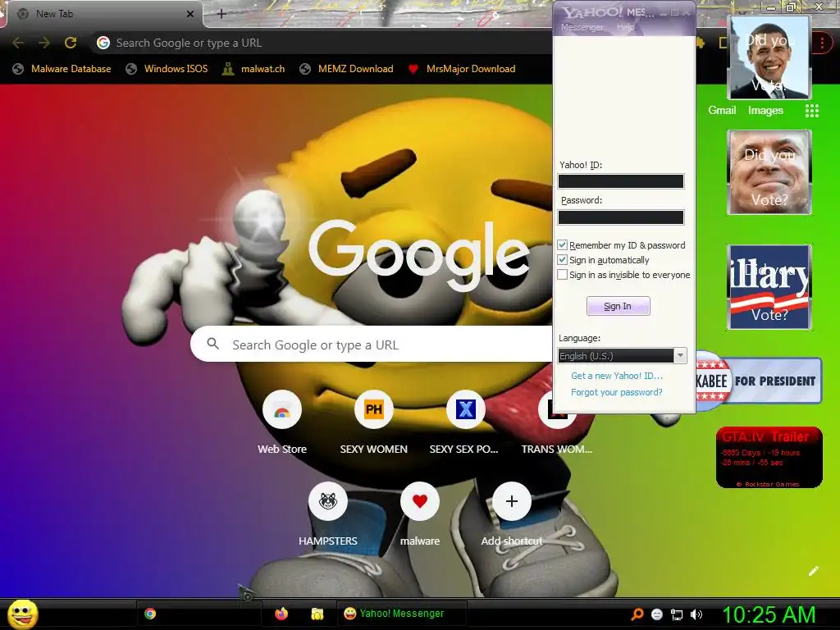Viewport: 840px width, 630px height.
Task: Click the volume speaker tray icon
Action: click(x=696, y=614)
